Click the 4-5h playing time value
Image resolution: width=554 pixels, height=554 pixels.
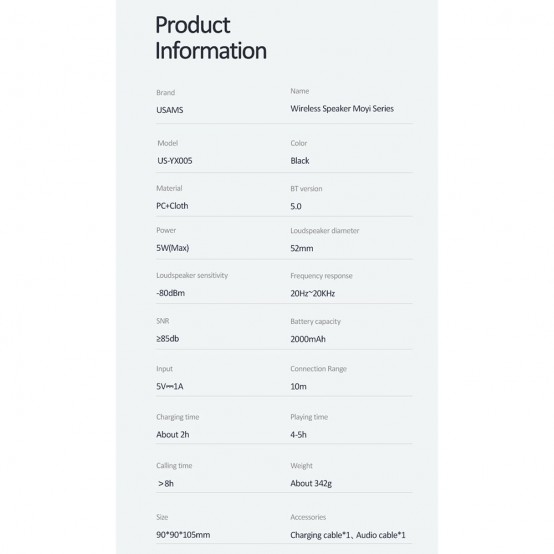(x=298, y=435)
